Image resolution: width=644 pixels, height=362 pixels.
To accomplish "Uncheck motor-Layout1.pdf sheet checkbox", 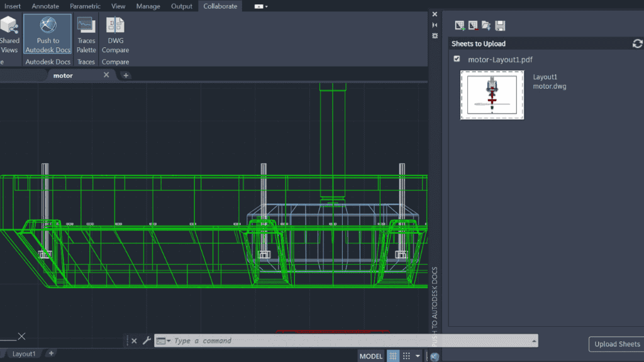I will click(x=457, y=59).
